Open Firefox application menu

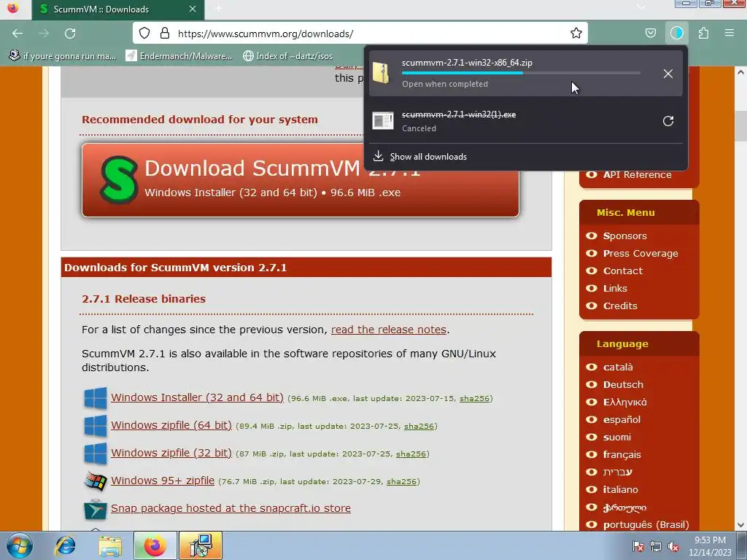coord(729,34)
